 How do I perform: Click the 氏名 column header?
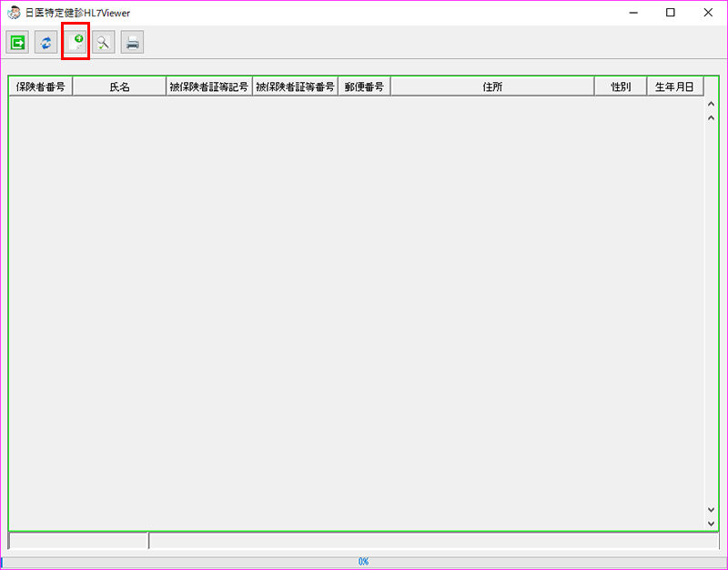(x=119, y=87)
